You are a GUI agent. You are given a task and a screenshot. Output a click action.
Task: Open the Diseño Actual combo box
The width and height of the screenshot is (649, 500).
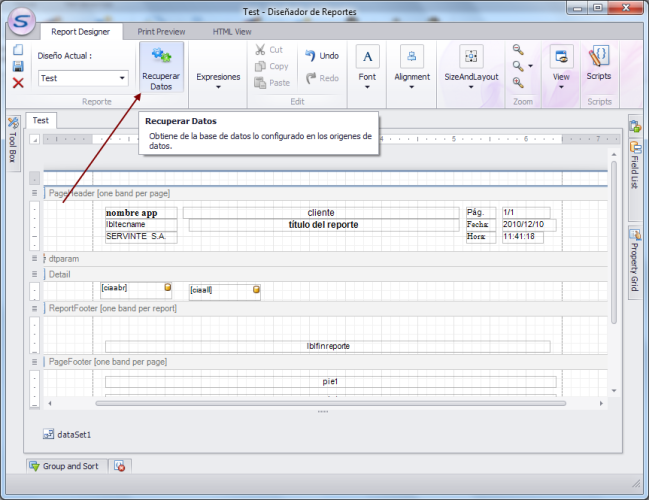point(123,78)
